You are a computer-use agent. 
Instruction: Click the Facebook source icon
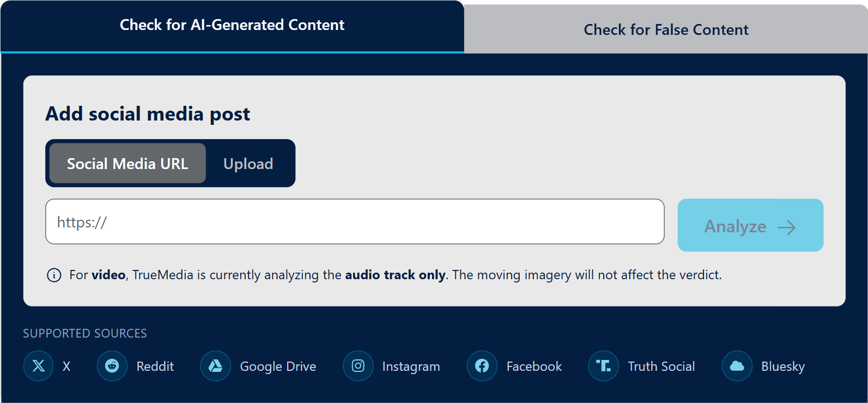482,366
